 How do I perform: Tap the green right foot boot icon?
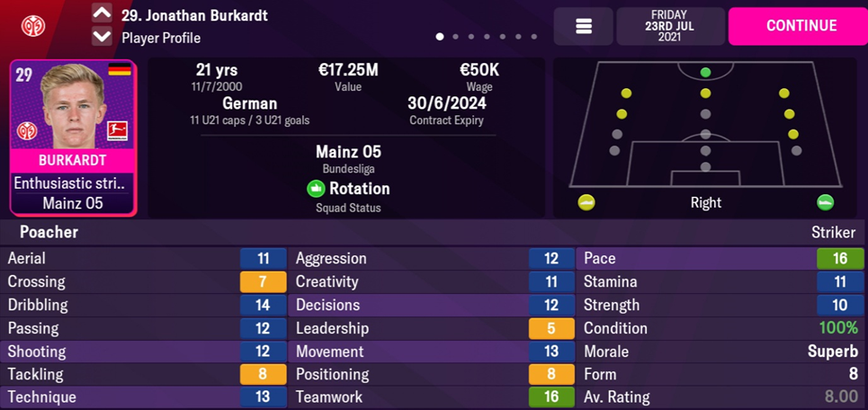[x=825, y=202]
